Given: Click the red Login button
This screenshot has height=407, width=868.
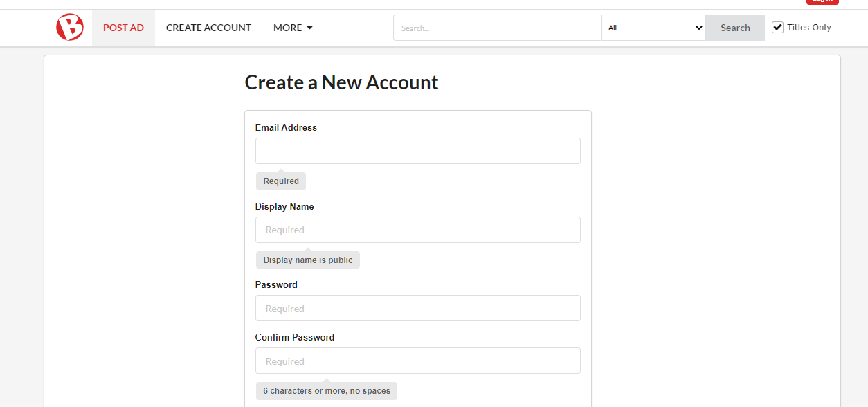Looking at the screenshot, I should tap(822, 3).
